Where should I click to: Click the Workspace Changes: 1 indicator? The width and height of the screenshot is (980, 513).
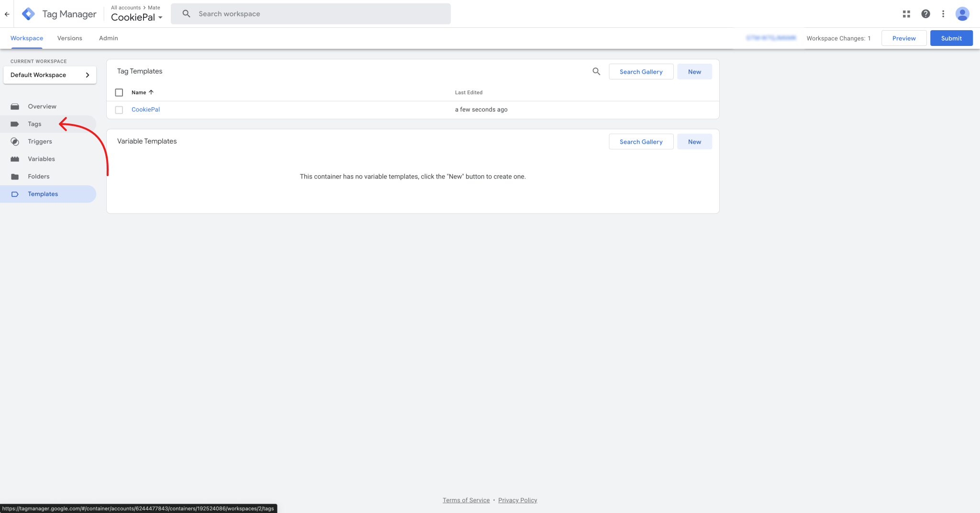coord(838,38)
